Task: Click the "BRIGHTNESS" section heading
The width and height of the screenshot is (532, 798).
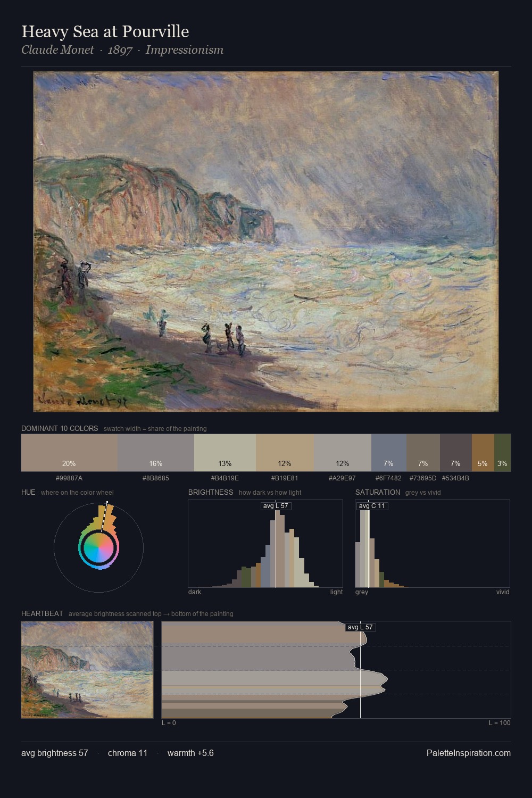Action: pyautogui.click(x=211, y=492)
